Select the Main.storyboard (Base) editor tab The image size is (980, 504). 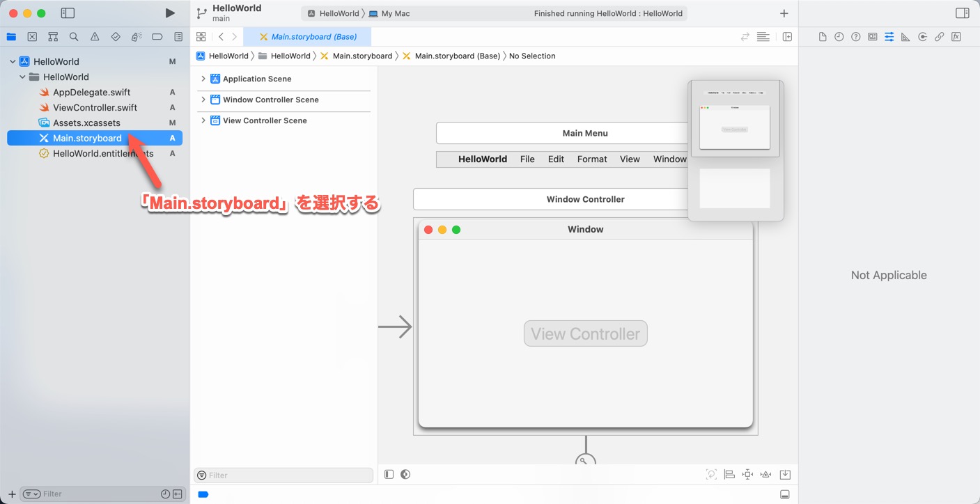(307, 37)
